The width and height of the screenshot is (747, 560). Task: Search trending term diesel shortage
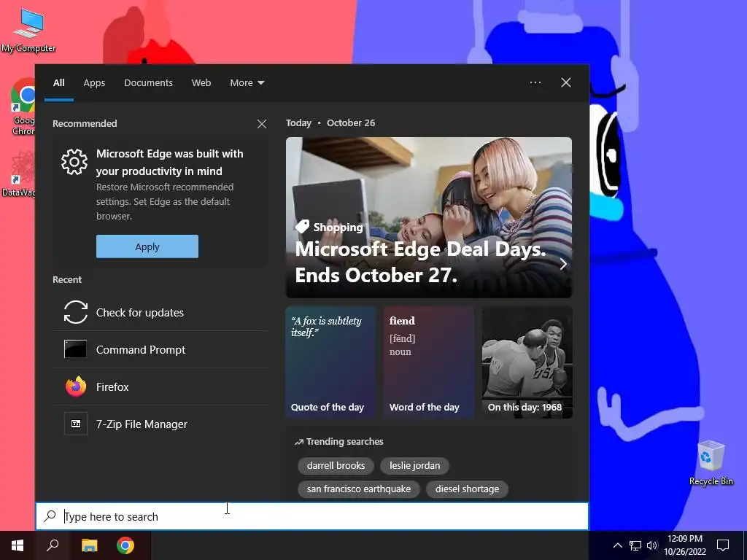(x=467, y=489)
